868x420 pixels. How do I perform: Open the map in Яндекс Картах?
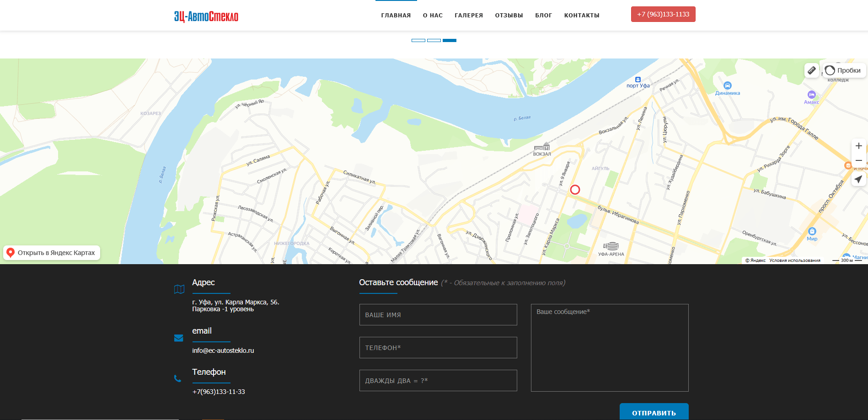point(52,253)
